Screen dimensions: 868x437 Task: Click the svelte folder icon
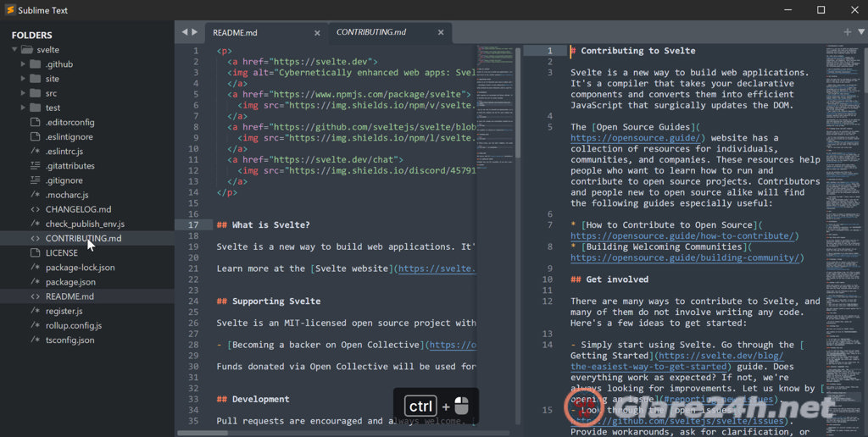tap(26, 50)
